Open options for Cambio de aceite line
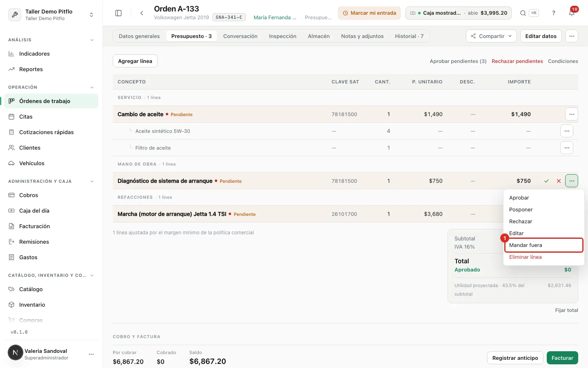The height and width of the screenshot is (368, 588). [x=572, y=114]
